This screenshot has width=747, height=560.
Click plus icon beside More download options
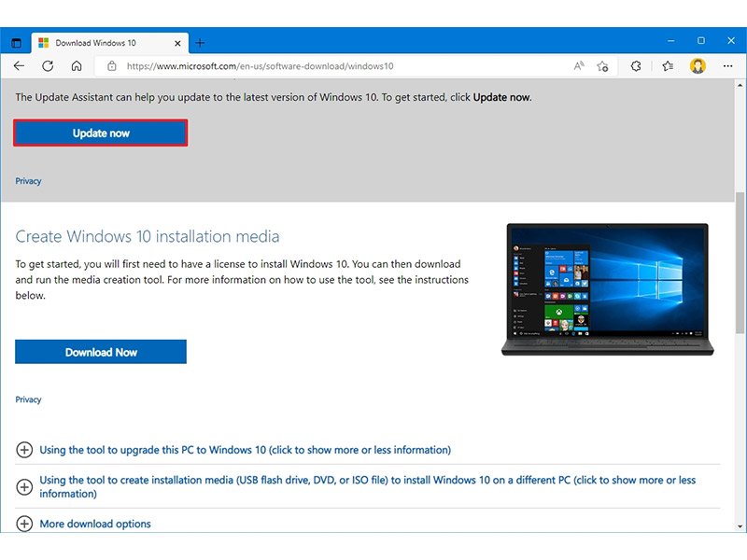coord(24,524)
